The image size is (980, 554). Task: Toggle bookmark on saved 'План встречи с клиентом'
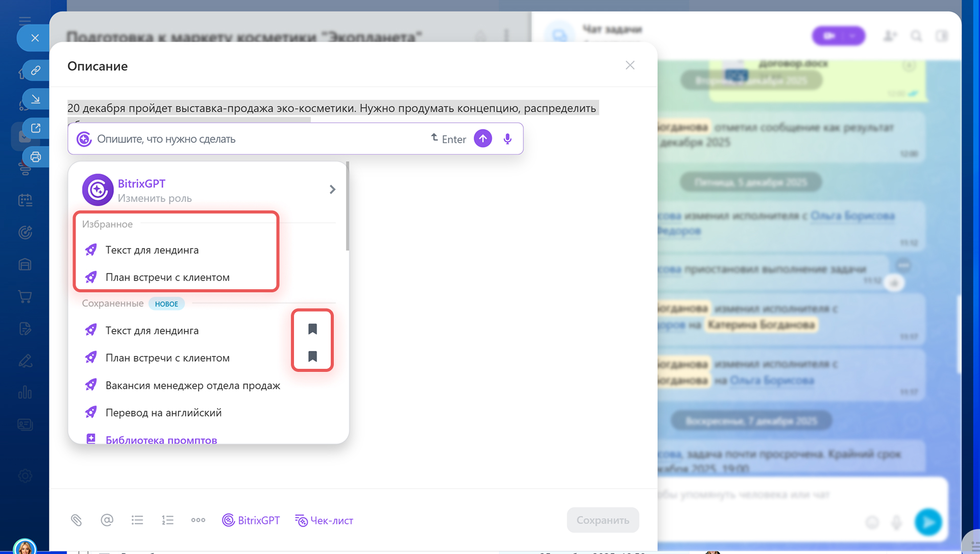tap(312, 357)
